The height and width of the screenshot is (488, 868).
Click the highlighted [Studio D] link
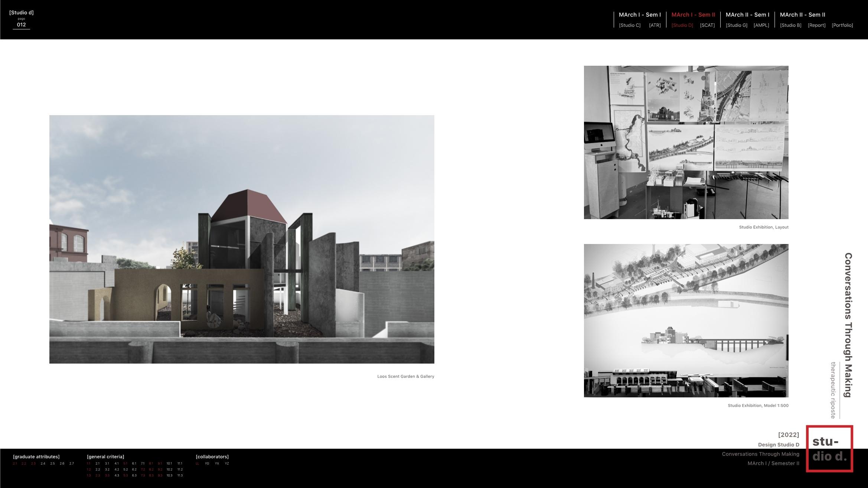[682, 25]
